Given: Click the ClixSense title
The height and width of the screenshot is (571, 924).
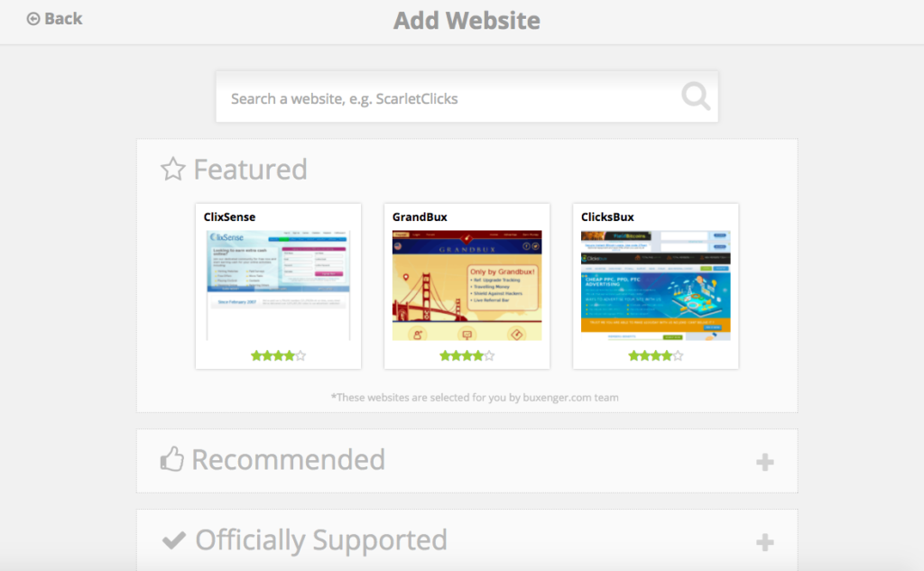Looking at the screenshot, I should point(230,216).
